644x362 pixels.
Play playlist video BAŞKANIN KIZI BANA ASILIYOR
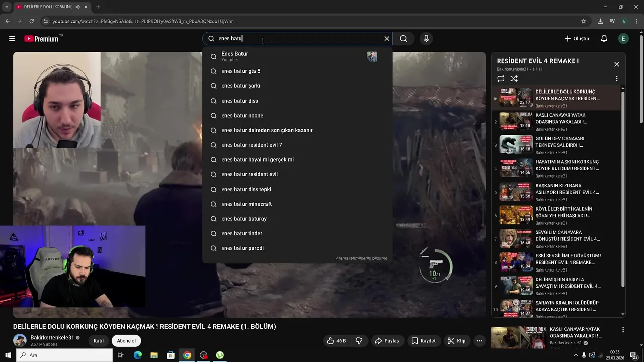556,192
